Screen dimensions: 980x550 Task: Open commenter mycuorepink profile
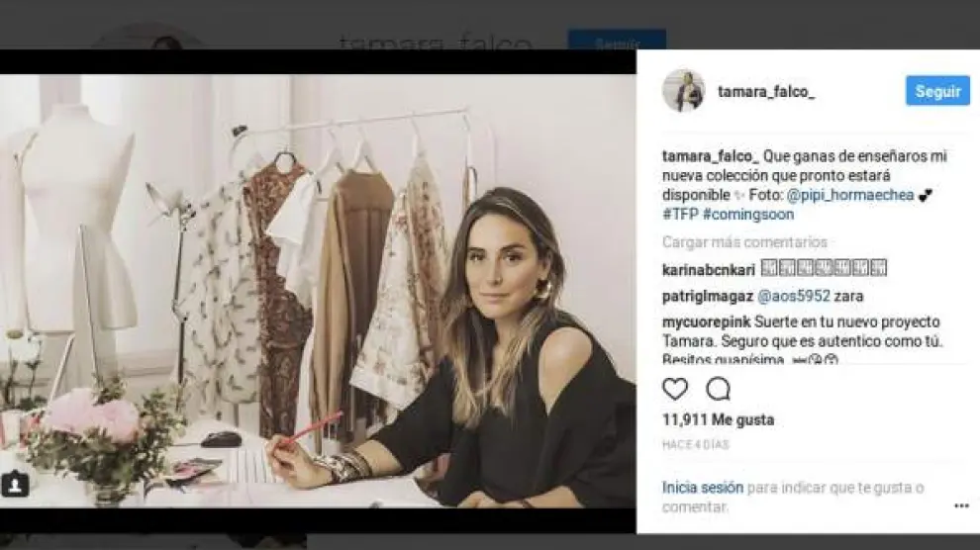coord(706,322)
